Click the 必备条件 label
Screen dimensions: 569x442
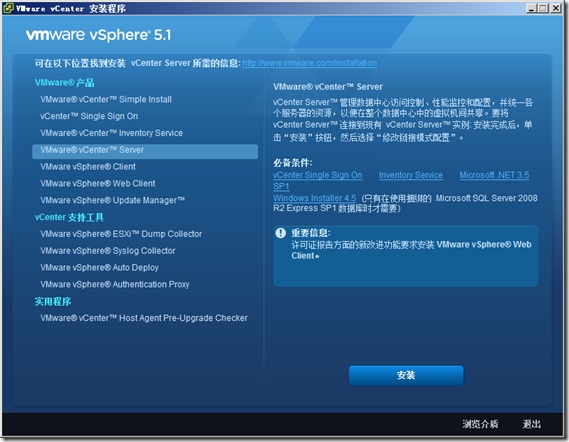(292, 163)
